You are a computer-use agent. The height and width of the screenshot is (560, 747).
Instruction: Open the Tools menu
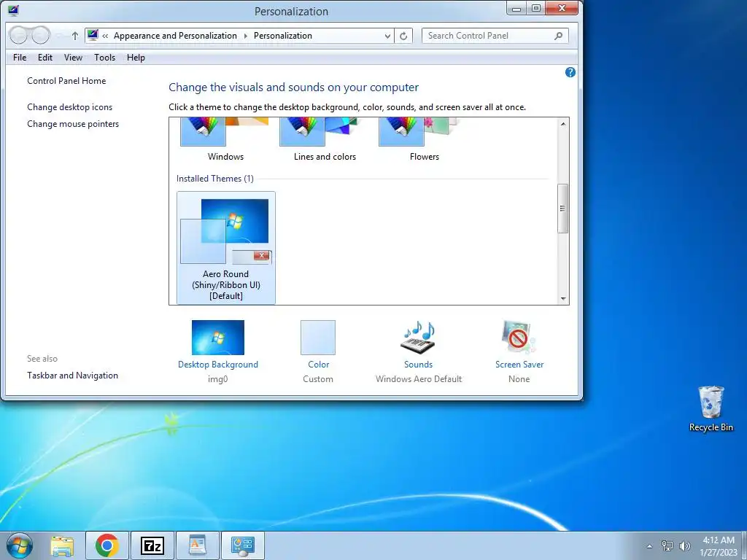click(x=104, y=58)
